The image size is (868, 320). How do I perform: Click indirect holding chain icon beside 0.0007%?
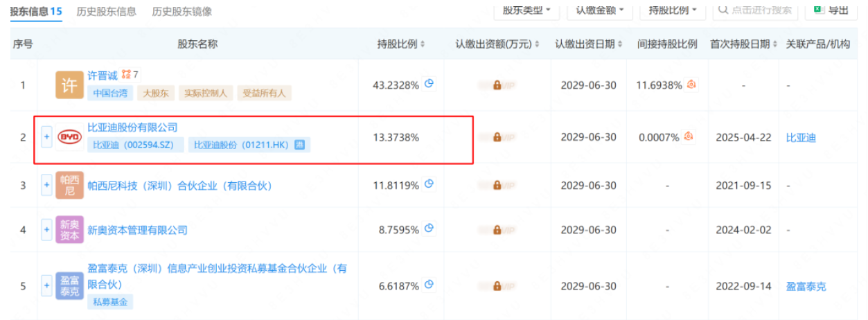(x=688, y=136)
